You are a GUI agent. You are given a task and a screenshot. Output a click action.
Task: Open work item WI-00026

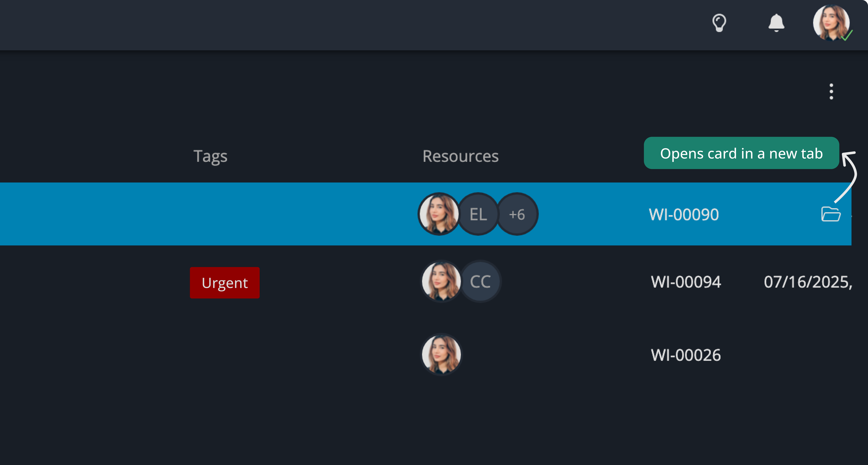click(686, 355)
